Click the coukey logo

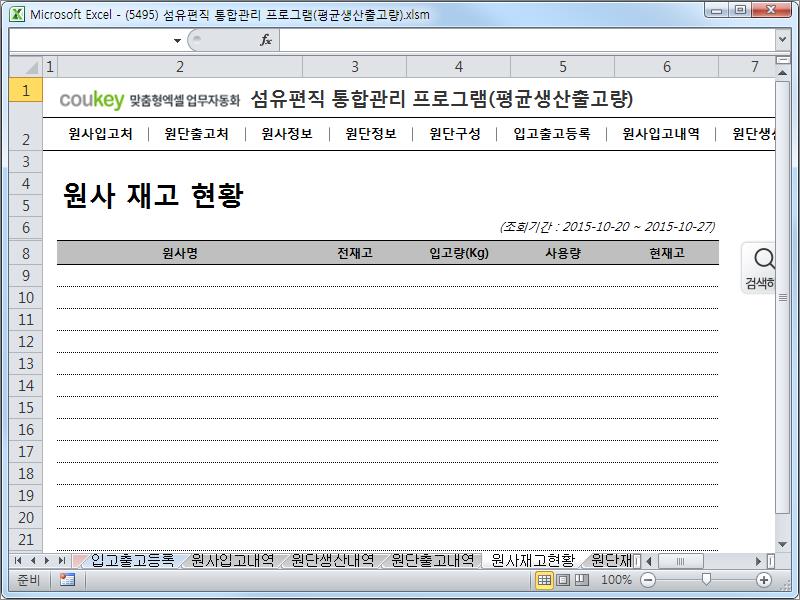coord(92,99)
